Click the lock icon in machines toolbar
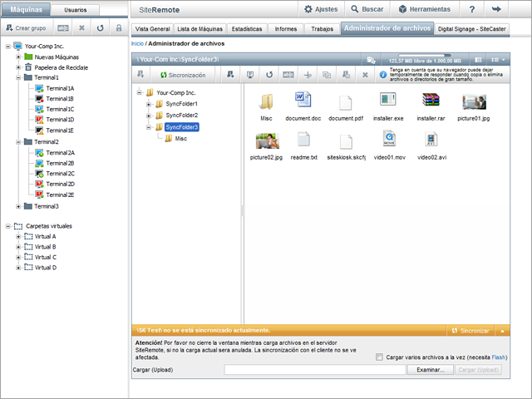Screen dimensions: 532x399 tap(118, 28)
